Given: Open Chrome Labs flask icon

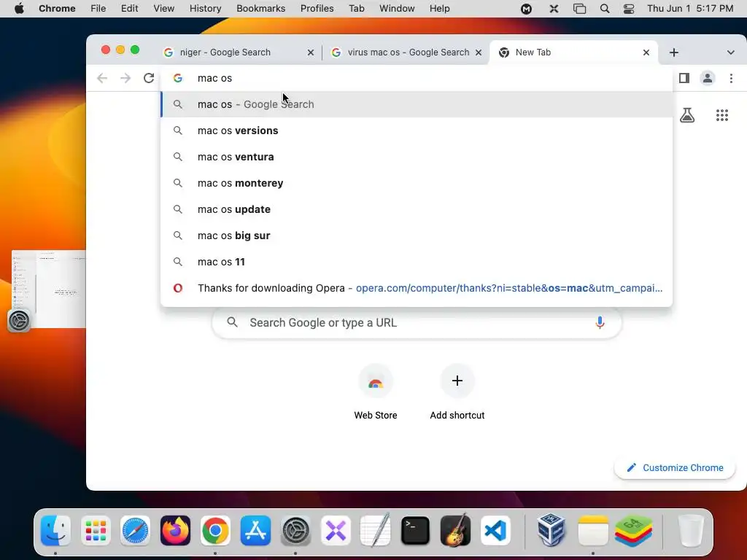Looking at the screenshot, I should 687,115.
